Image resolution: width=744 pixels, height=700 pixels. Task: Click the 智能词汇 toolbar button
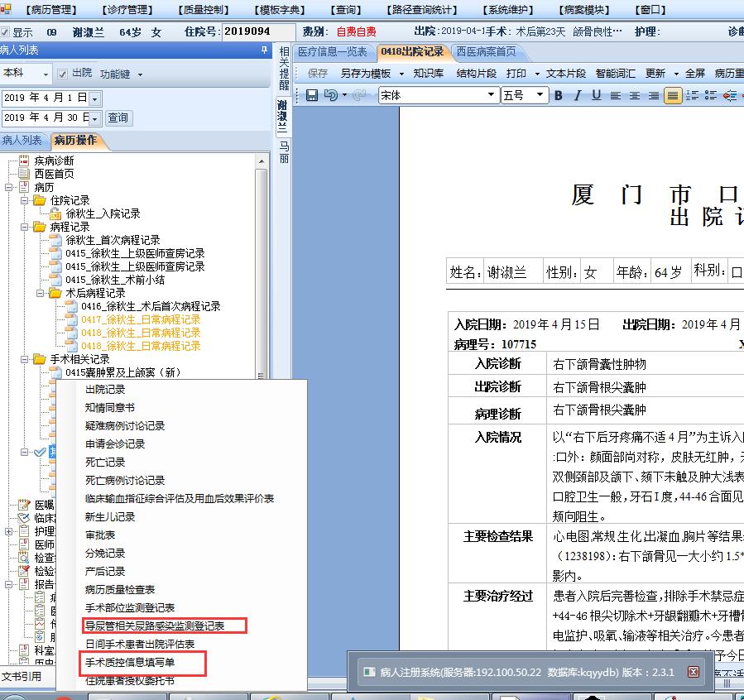pyautogui.click(x=616, y=74)
